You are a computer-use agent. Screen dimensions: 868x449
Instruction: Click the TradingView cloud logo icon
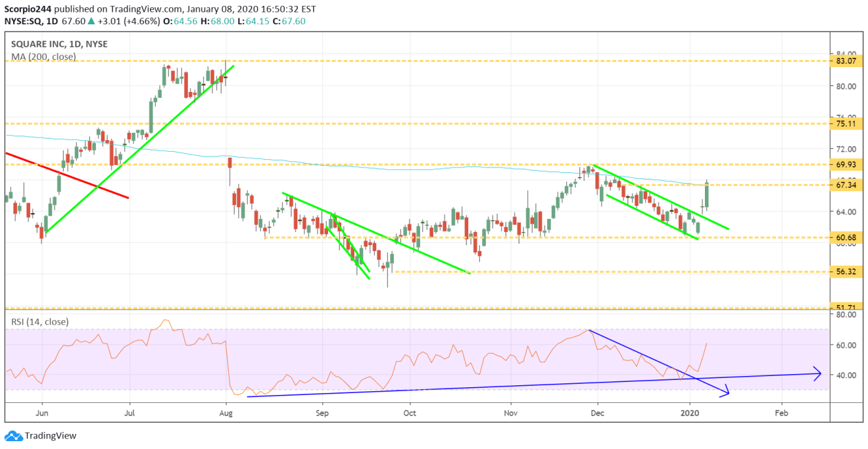13,436
